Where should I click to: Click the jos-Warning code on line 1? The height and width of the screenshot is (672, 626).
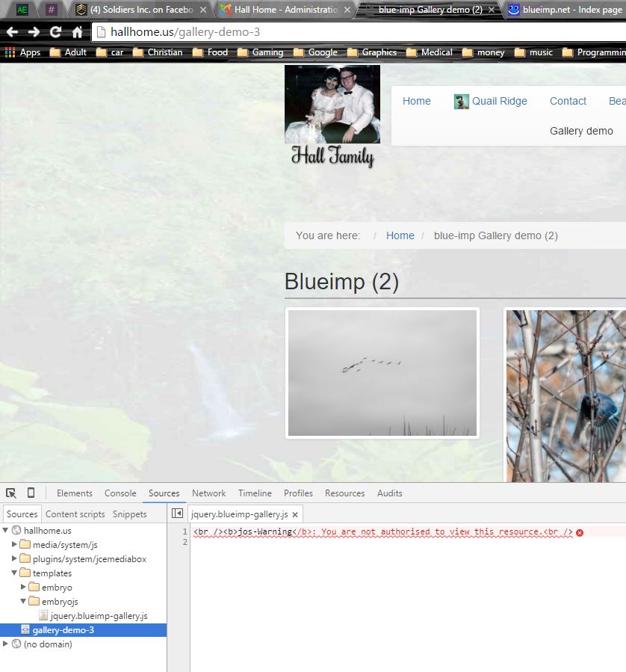pyautogui.click(x=382, y=532)
